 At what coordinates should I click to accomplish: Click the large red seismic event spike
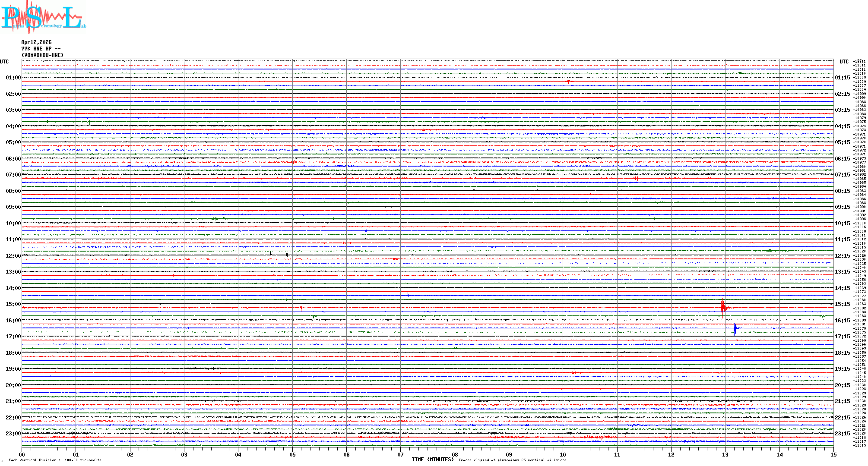[x=723, y=307]
